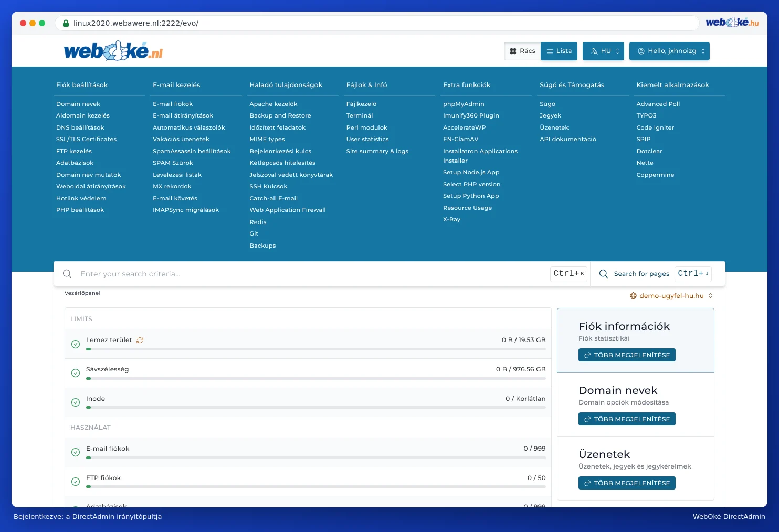Click the refresh icon beside Lemez terület
The width and height of the screenshot is (779, 532).
(140, 340)
